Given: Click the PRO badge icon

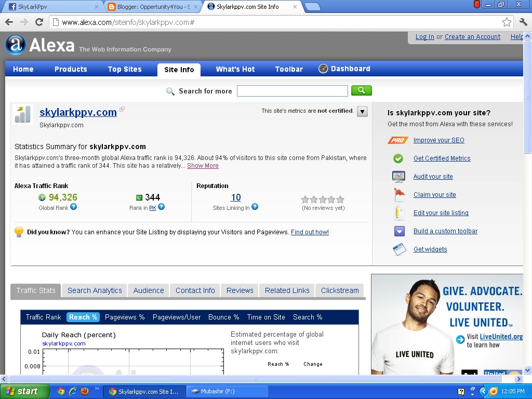Looking at the screenshot, I should pos(398,140).
